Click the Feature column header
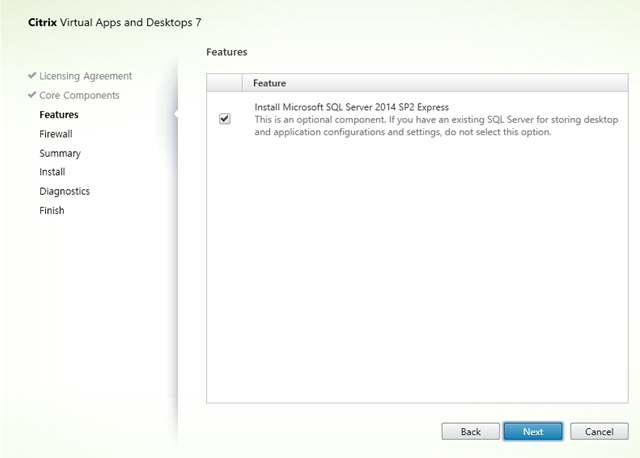Viewport: 640px width, 458px height. pos(435,83)
